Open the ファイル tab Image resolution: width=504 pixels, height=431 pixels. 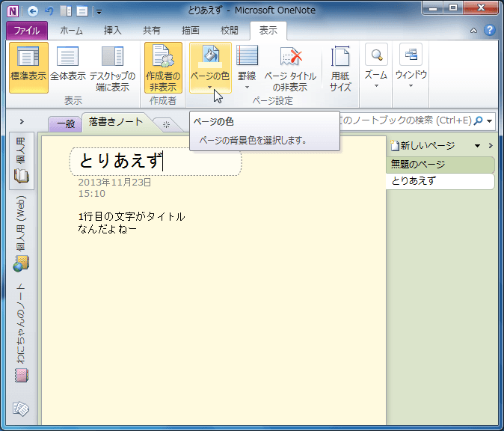coord(27,31)
